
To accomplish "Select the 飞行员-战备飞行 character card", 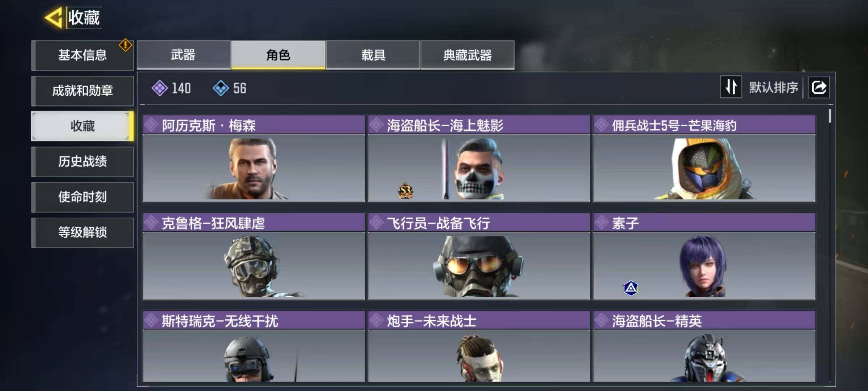I will pyautogui.click(x=479, y=256).
